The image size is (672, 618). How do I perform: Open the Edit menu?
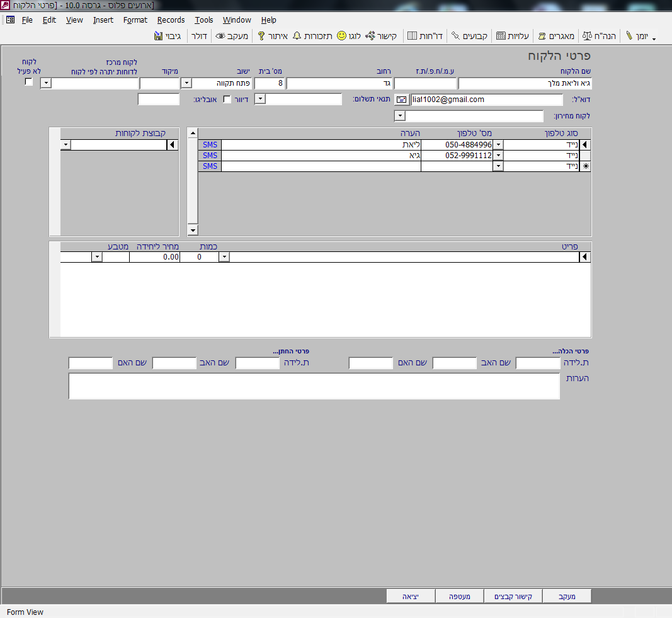[49, 20]
